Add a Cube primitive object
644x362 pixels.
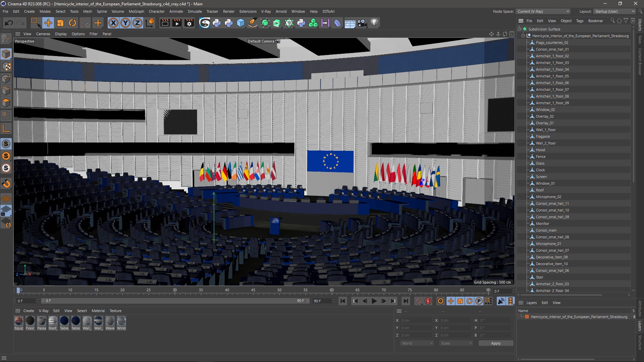241,23
